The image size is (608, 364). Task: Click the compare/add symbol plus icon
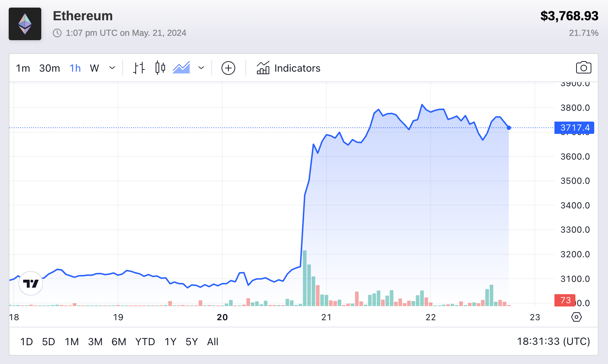tap(228, 68)
